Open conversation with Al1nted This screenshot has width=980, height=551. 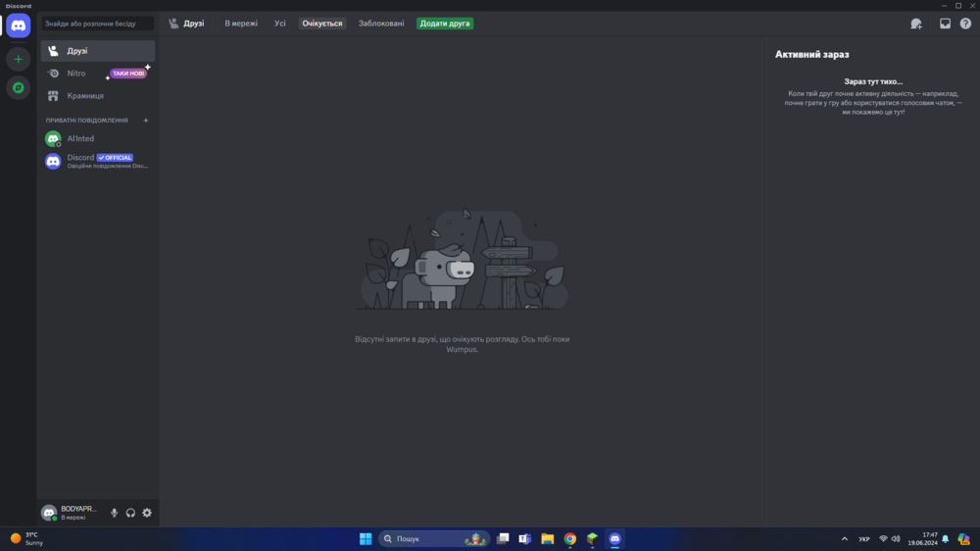(x=98, y=138)
